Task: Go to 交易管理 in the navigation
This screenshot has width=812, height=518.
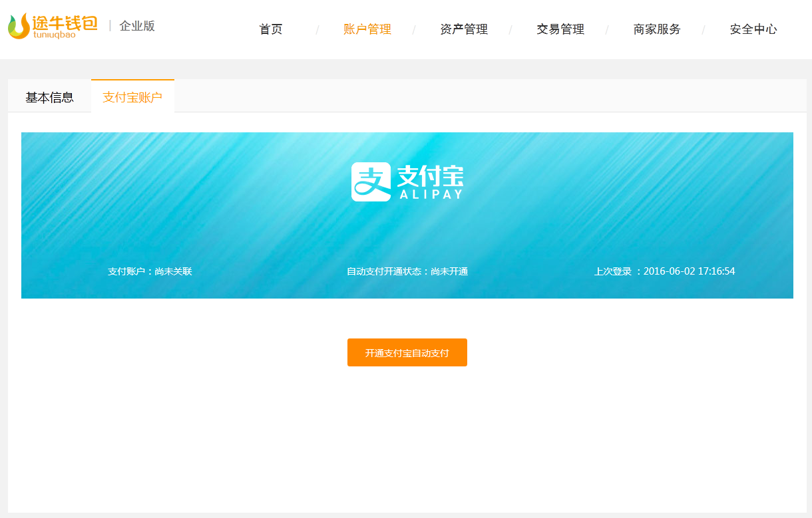Action: [x=560, y=29]
